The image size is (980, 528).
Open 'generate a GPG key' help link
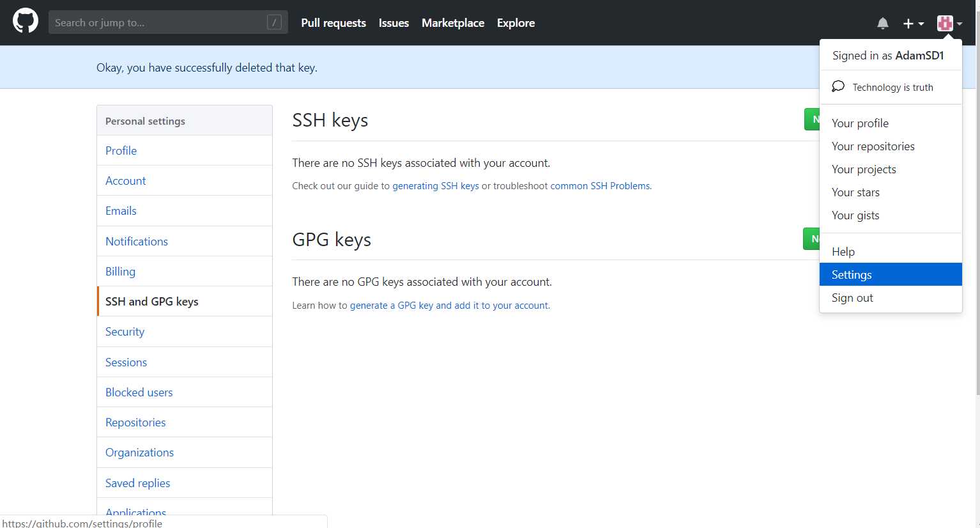449,306
